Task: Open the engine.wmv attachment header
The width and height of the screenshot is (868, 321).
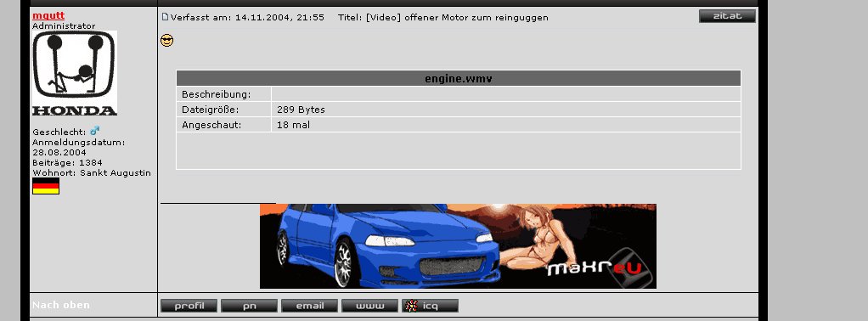Action: [x=459, y=79]
